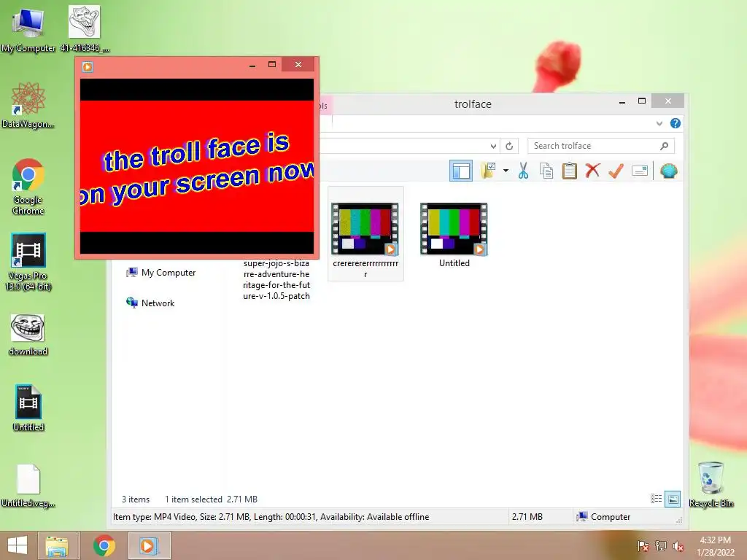This screenshot has height=560, width=747.
Task: Select the Untitled video in trolface folder
Action: 454,236
